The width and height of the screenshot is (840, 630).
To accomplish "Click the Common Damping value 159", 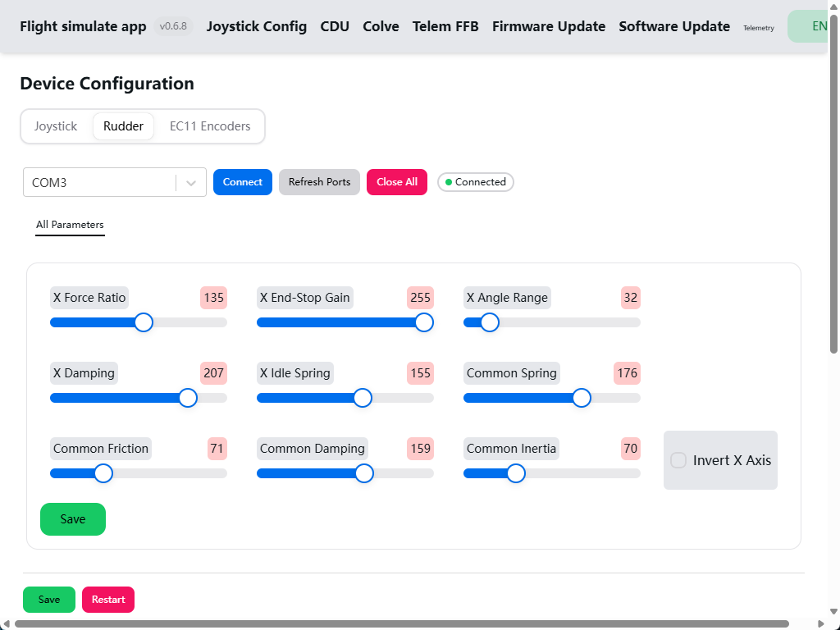I will pyautogui.click(x=421, y=449).
